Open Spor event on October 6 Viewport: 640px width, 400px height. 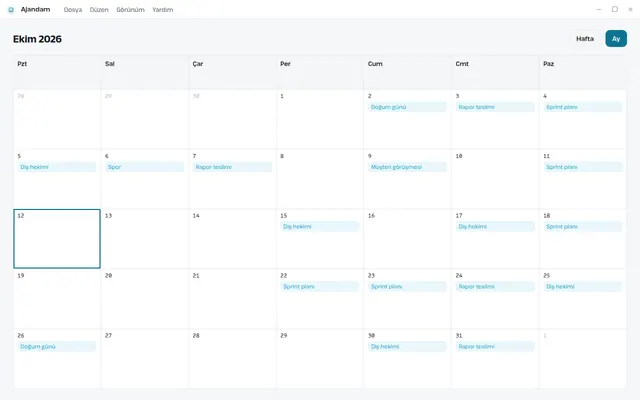click(144, 167)
